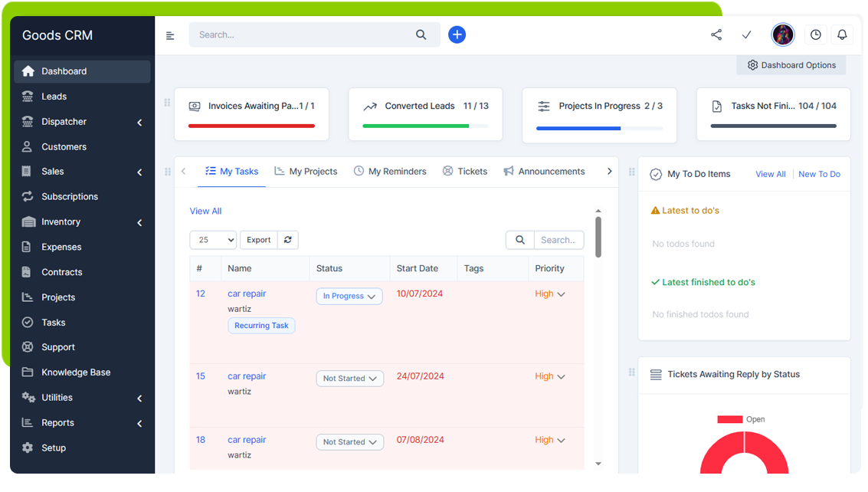Open task number 12 link
Image resolution: width=868 pixels, height=492 pixels.
pos(201,294)
